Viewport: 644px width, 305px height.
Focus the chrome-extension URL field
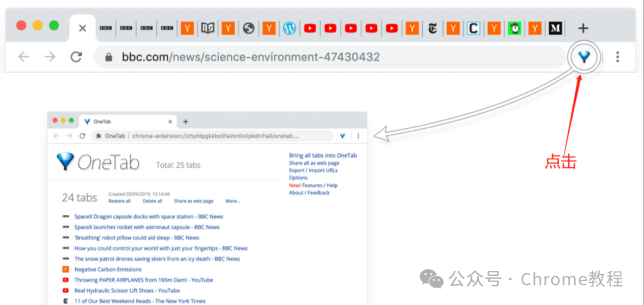tap(212, 135)
